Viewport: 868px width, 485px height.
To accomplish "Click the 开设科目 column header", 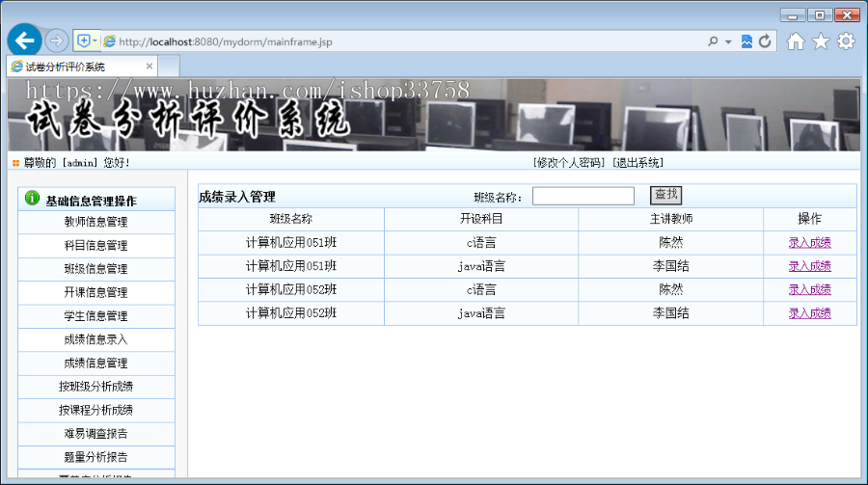I will pos(481,219).
